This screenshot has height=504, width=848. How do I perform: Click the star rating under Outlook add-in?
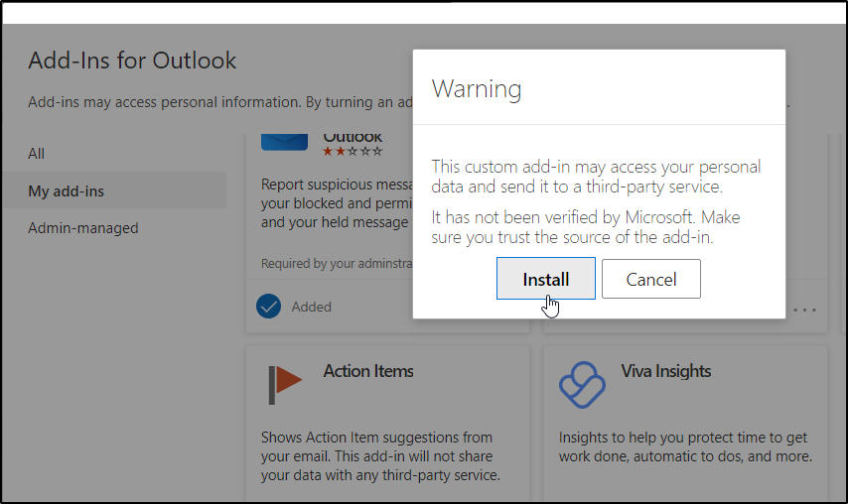[353, 151]
